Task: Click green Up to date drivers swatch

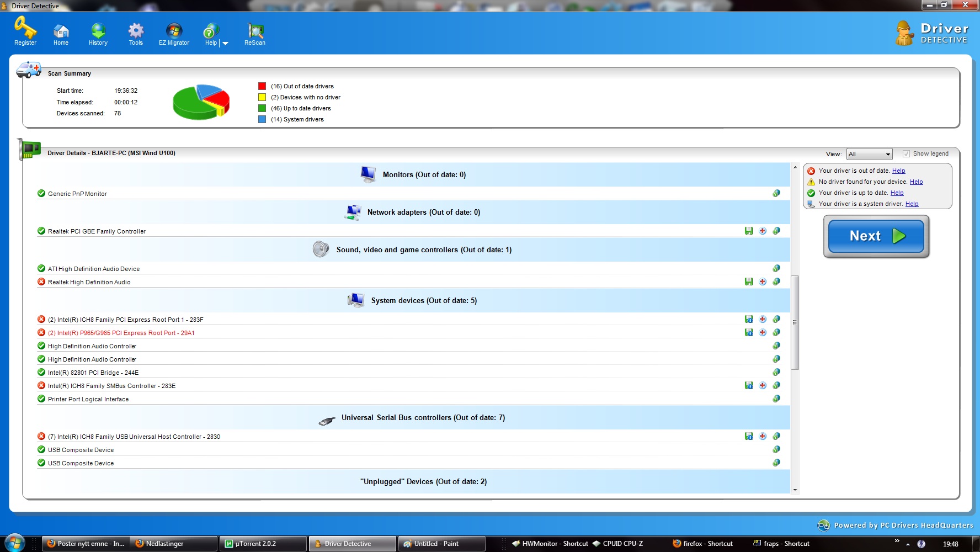Action: 262,108
